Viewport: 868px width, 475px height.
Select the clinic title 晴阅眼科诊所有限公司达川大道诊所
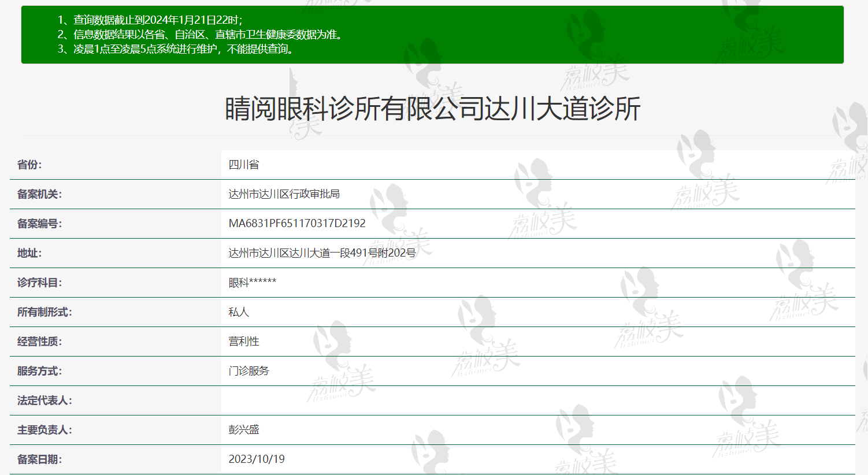point(433,109)
